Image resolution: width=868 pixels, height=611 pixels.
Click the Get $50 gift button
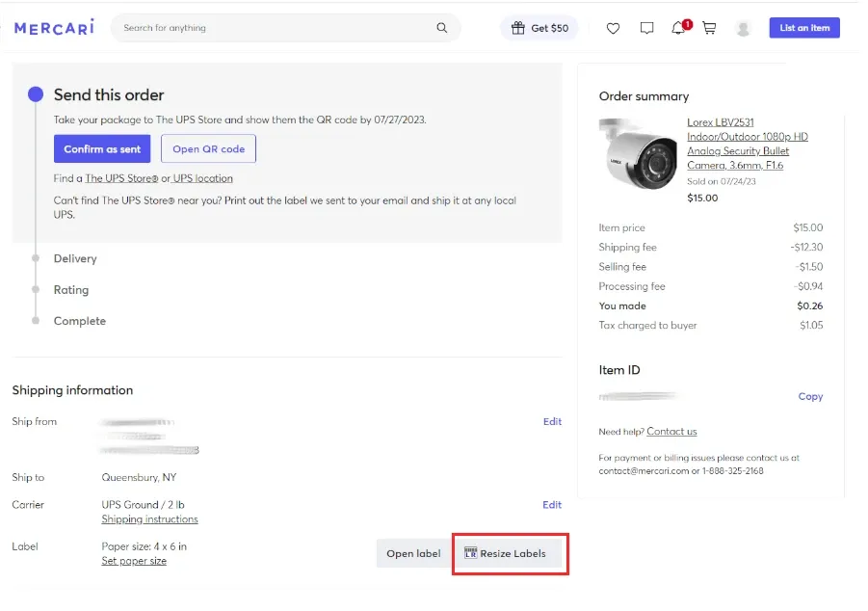pyautogui.click(x=539, y=28)
